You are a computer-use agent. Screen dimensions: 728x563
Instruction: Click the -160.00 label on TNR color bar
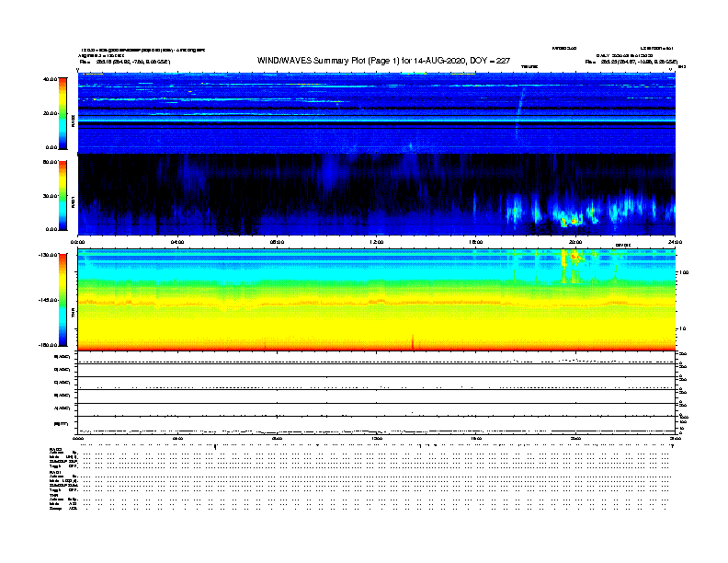pos(49,345)
